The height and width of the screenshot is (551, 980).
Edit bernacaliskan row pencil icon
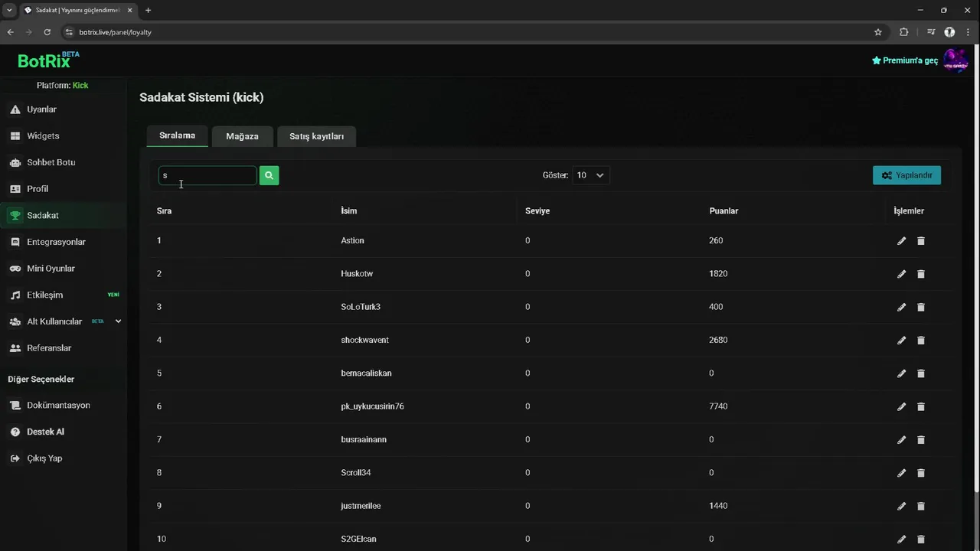click(x=901, y=373)
